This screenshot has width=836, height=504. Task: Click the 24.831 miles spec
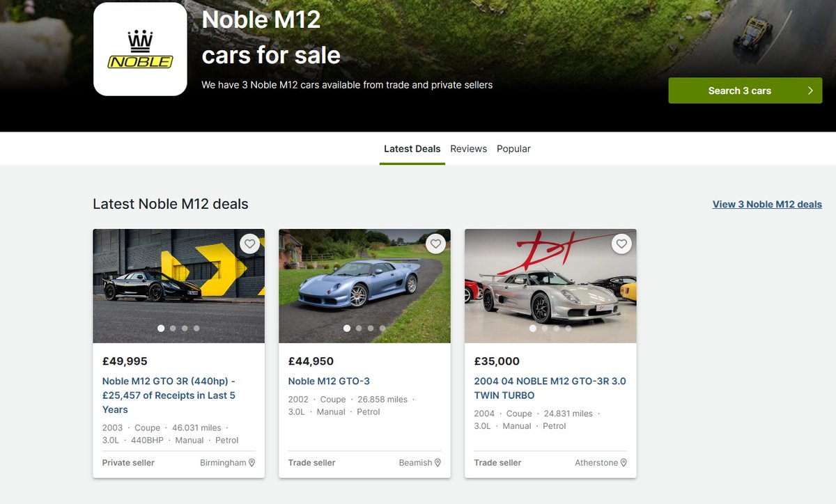click(x=568, y=414)
